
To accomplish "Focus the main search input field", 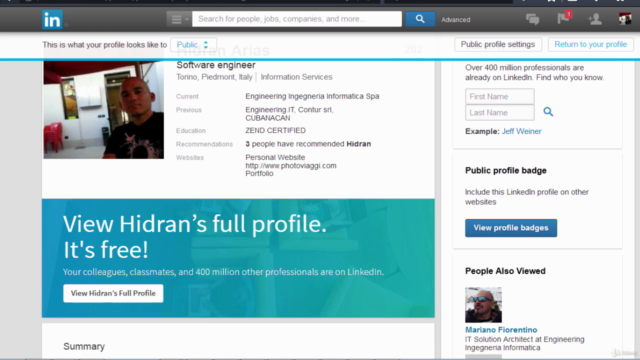I will (x=297, y=19).
